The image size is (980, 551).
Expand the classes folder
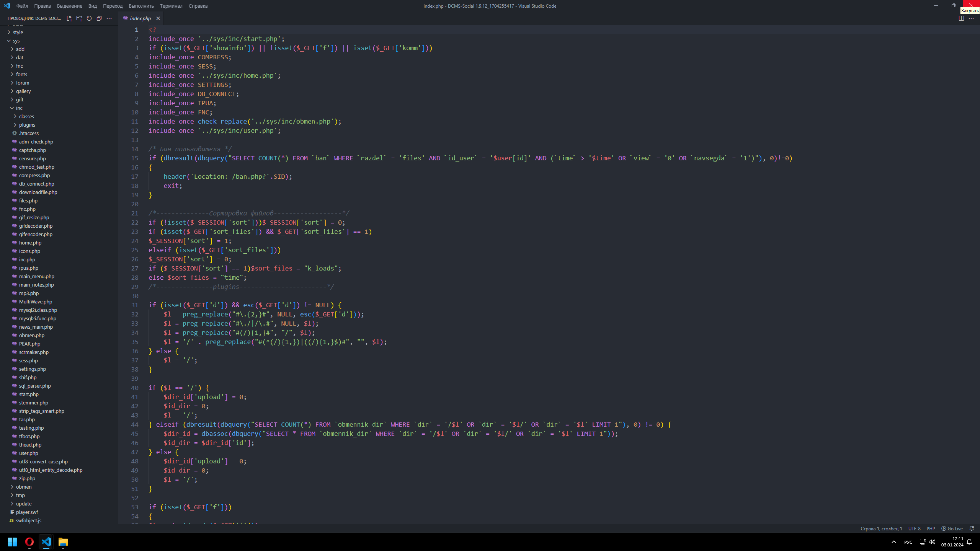click(x=26, y=116)
